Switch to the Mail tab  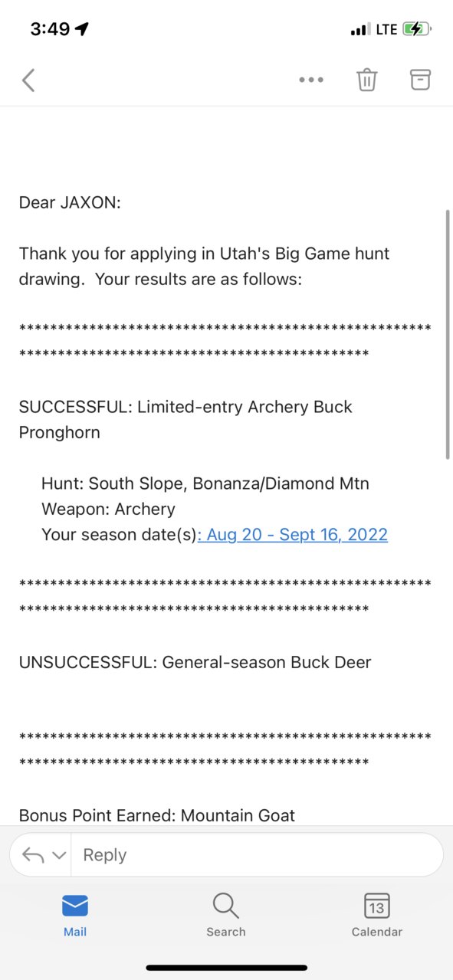pyautogui.click(x=75, y=916)
